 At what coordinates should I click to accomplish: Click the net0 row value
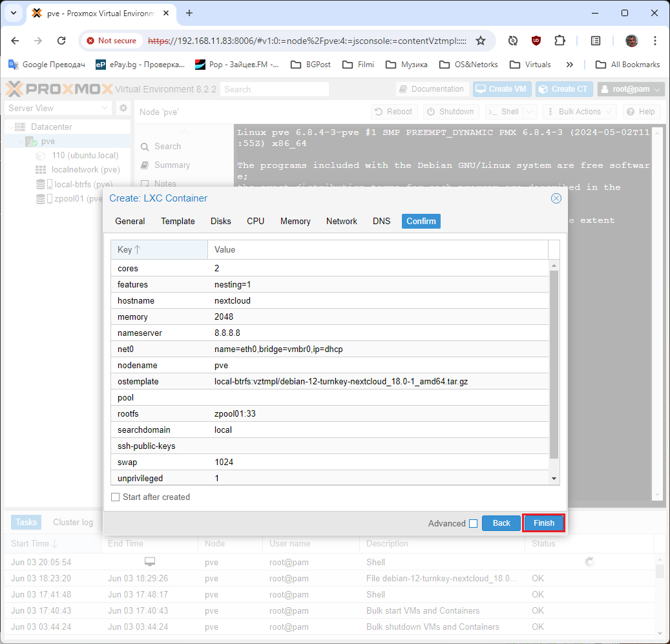tap(278, 349)
